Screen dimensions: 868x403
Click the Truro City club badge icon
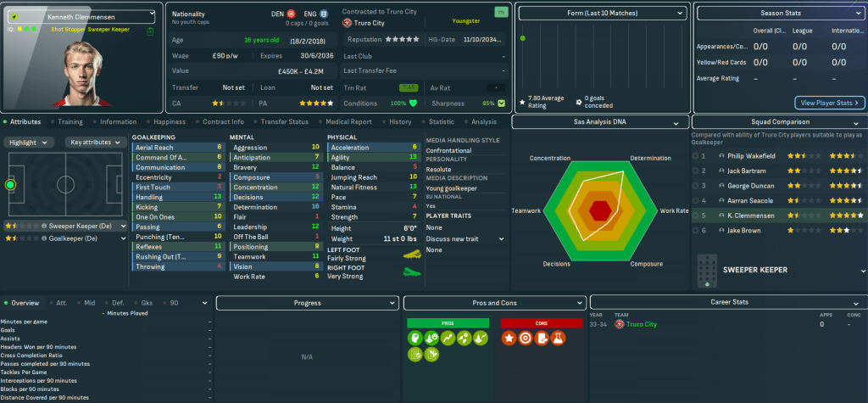coord(347,23)
